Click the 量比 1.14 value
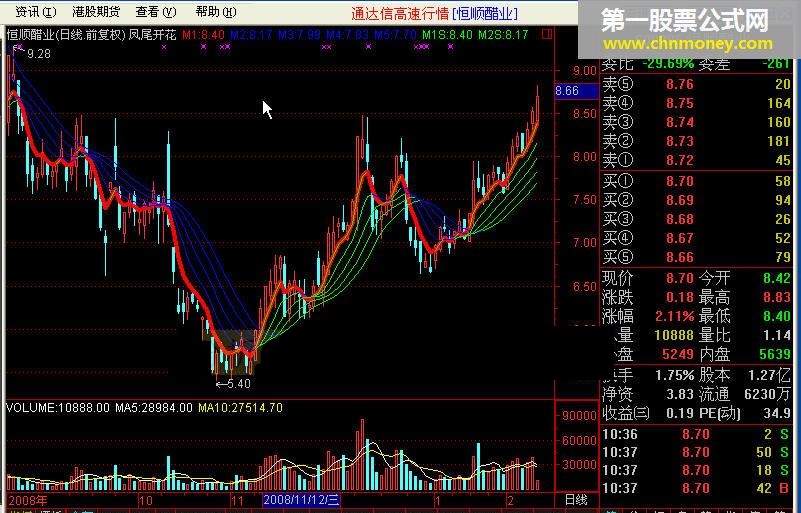This screenshot has height=513, width=801. [x=777, y=335]
